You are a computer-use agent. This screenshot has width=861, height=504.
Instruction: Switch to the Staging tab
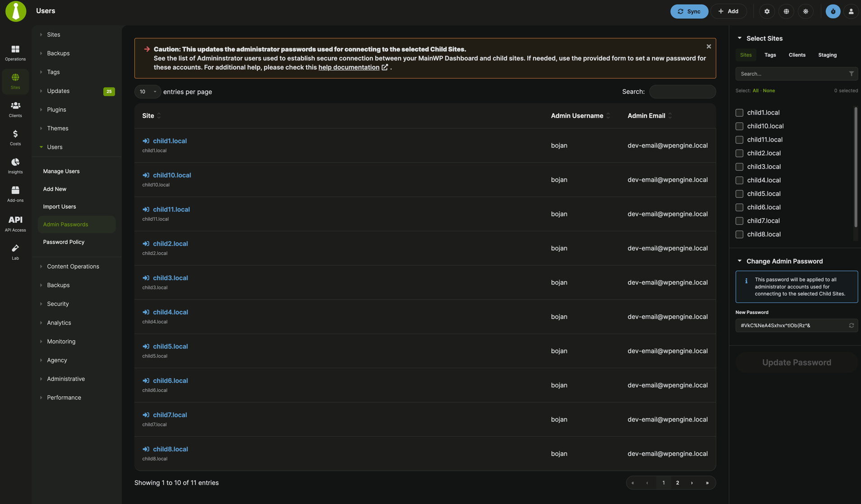coord(827,55)
